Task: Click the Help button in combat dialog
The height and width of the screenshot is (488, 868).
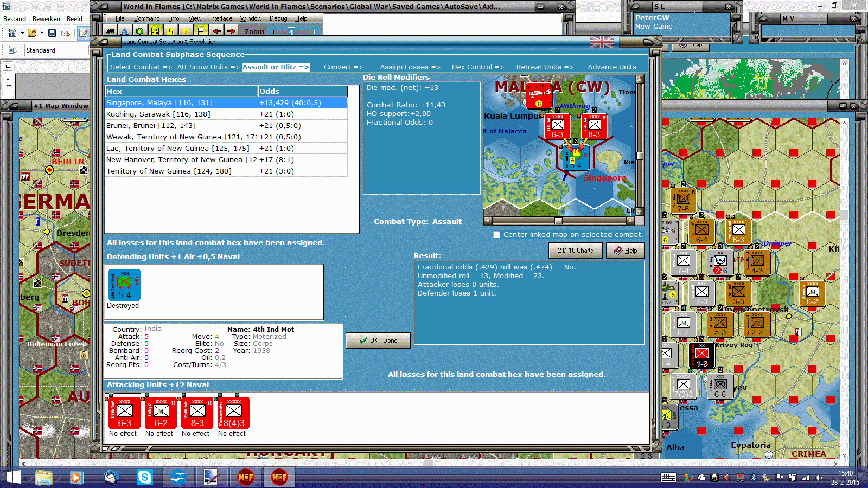Action: pyautogui.click(x=626, y=251)
